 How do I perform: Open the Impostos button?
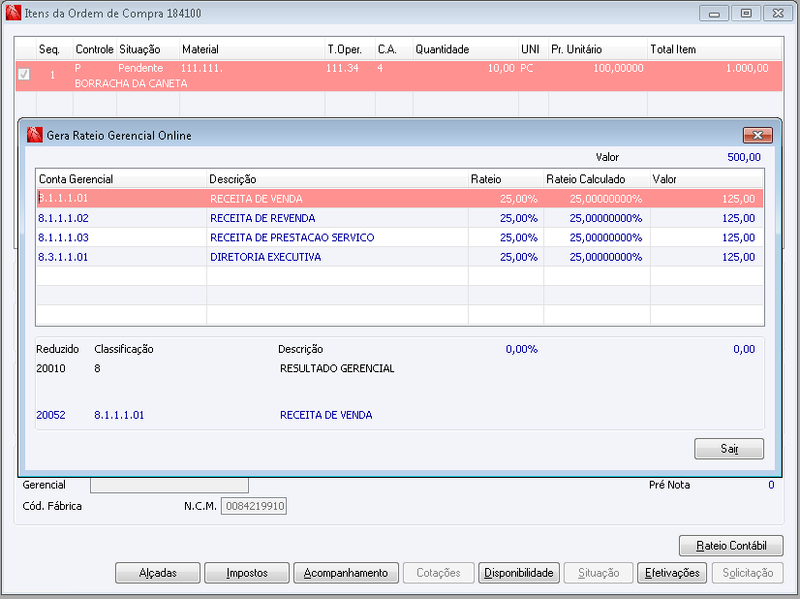pyautogui.click(x=247, y=572)
